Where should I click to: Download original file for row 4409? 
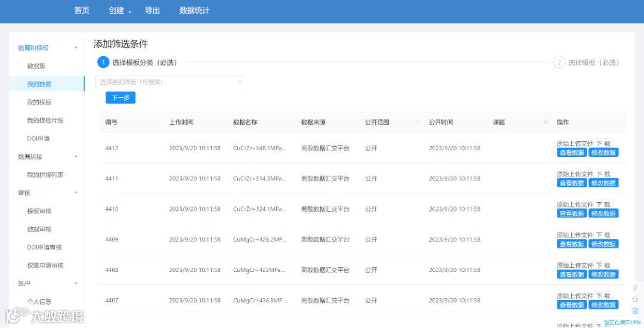[x=603, y=235]
